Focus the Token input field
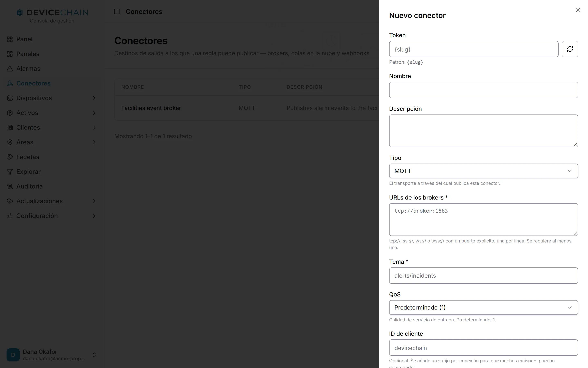The width and height of the screenshot is (588, 368). [473, 49]
